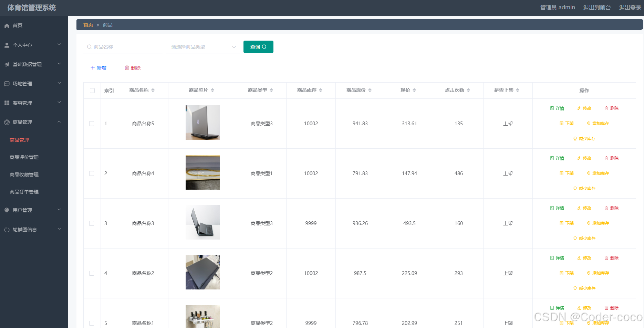Open the 请选择商品类型 dropdown
Image resolution: width=644 pixels, height=328 pixels.
[203, 47]
